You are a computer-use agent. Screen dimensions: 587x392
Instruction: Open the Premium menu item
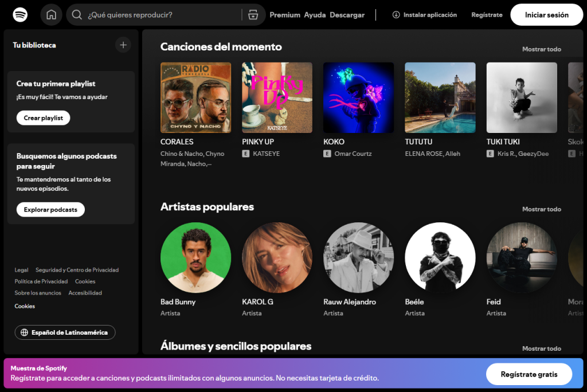285,15
